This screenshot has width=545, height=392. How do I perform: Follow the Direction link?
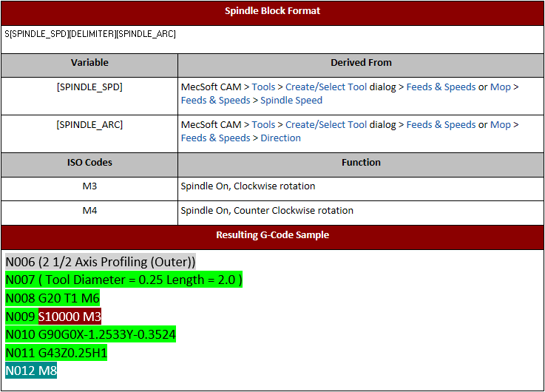[280, 138]
